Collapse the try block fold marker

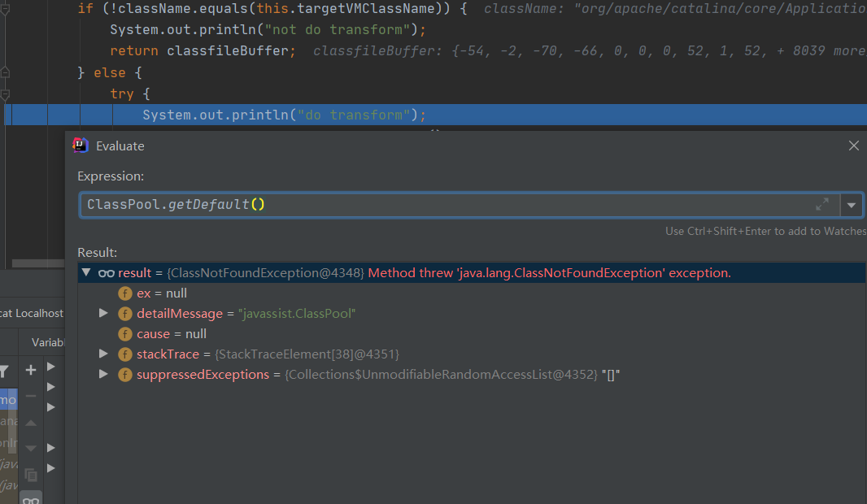point(5,94)
